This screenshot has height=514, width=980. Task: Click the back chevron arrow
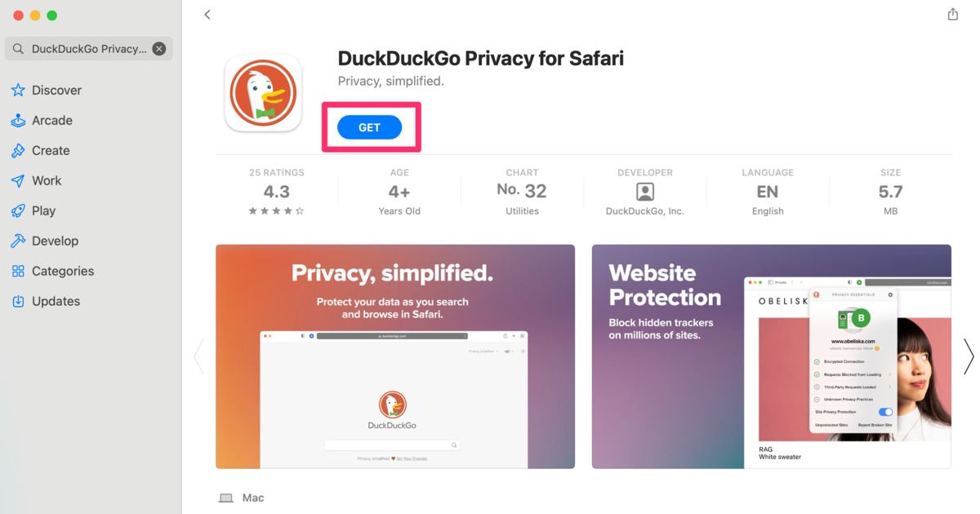coord(207,15)
